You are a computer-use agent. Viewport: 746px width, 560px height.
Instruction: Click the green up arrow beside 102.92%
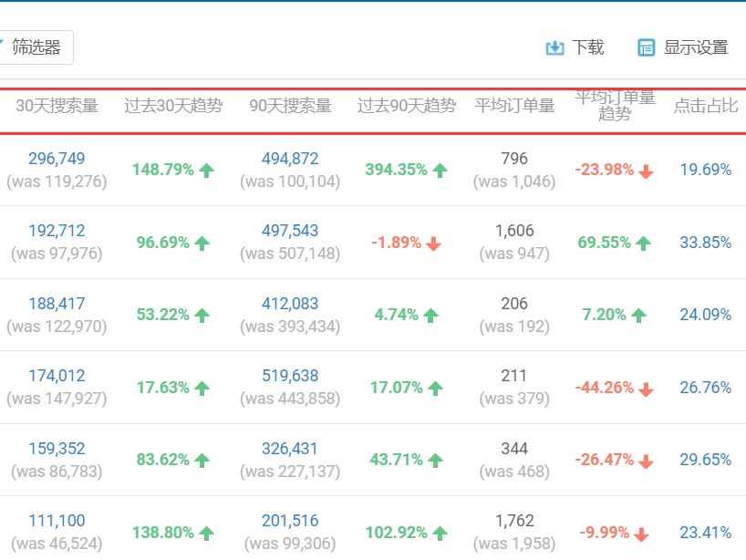click(x=440, y=533)
